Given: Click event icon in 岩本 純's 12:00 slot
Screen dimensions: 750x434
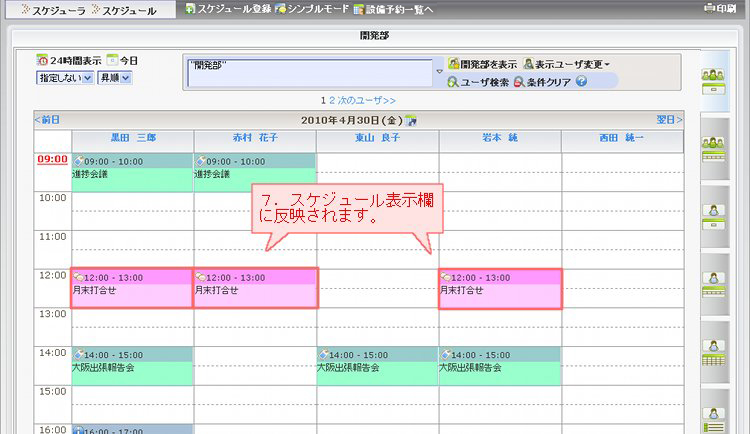Looking at the screenshot, I should click(446, 277).
